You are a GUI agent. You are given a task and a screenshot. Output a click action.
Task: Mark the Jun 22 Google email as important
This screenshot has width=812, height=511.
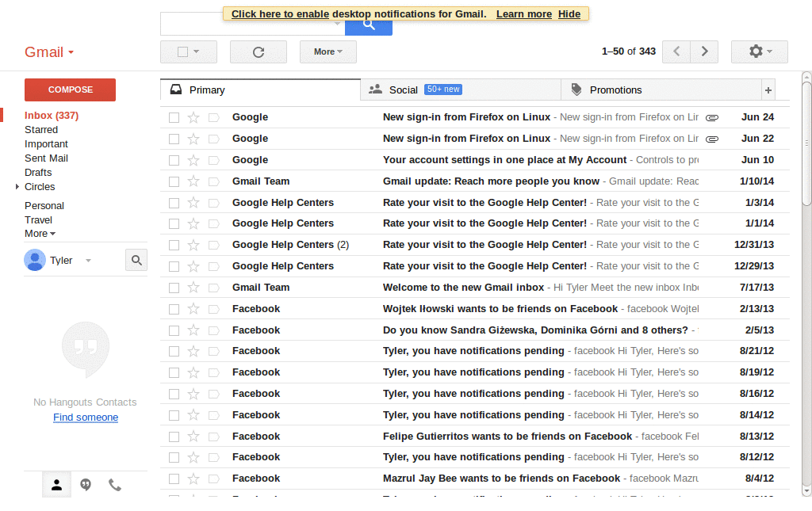click(213, 139)
